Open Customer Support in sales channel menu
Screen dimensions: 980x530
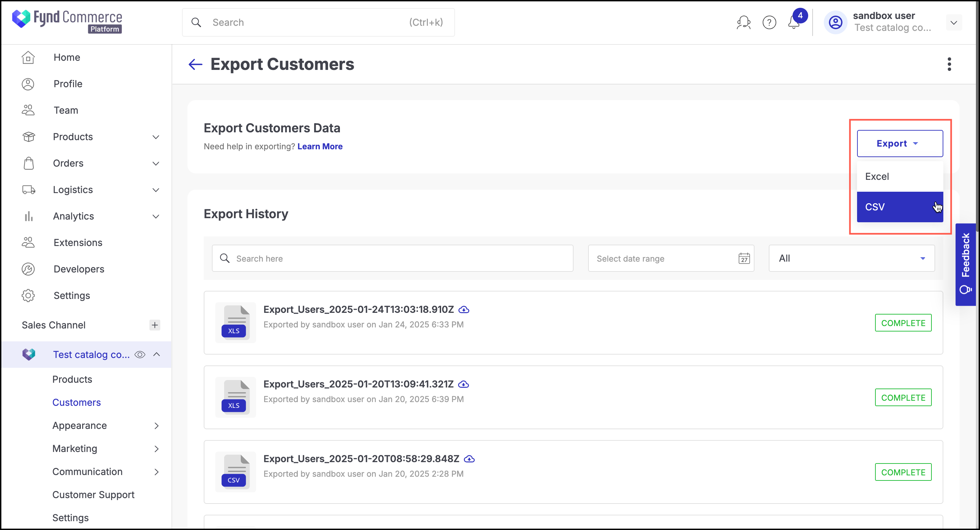click(x=94, y=495)
